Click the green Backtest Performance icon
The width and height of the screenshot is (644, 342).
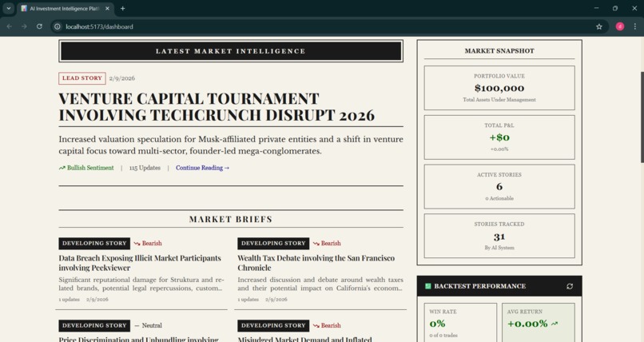coord(428,286)
